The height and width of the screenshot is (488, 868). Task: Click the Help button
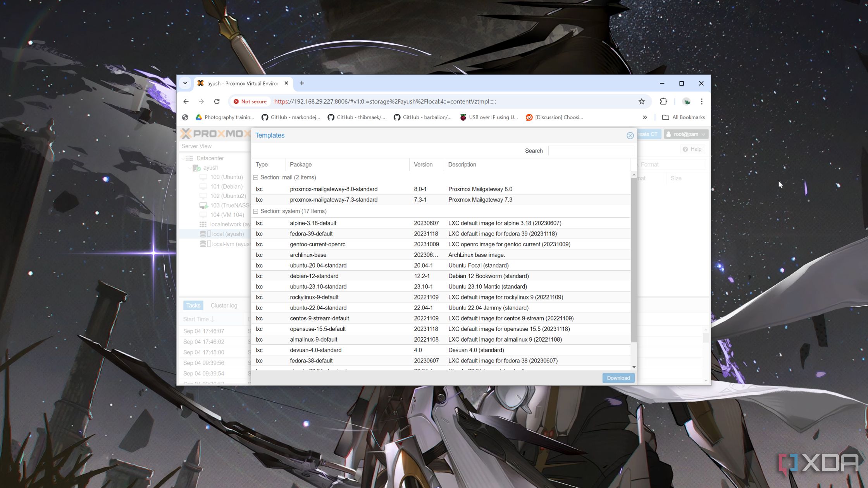point(692,149)
